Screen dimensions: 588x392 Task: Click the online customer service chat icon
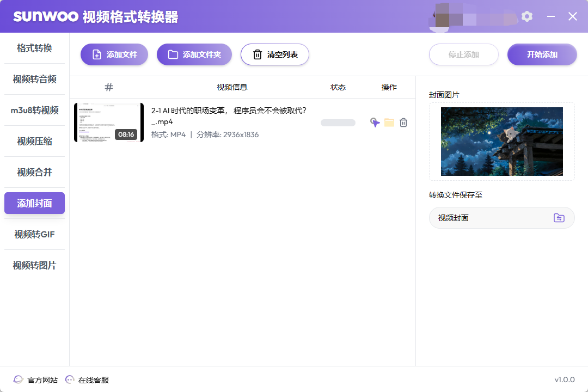(x=69, y=379)
